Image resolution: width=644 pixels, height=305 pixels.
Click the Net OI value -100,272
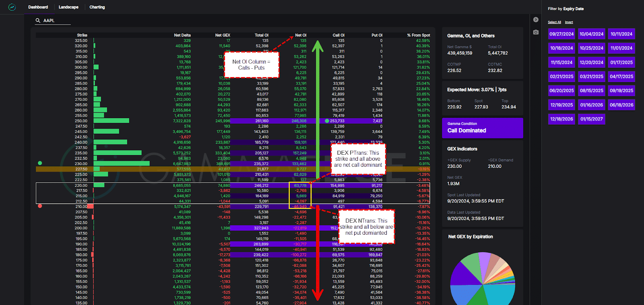coord(299,255)
